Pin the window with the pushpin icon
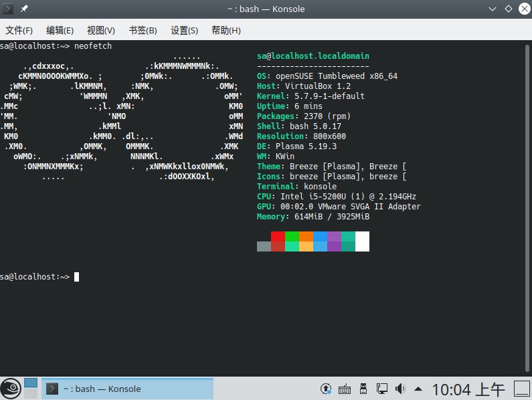 pos(24,9)
